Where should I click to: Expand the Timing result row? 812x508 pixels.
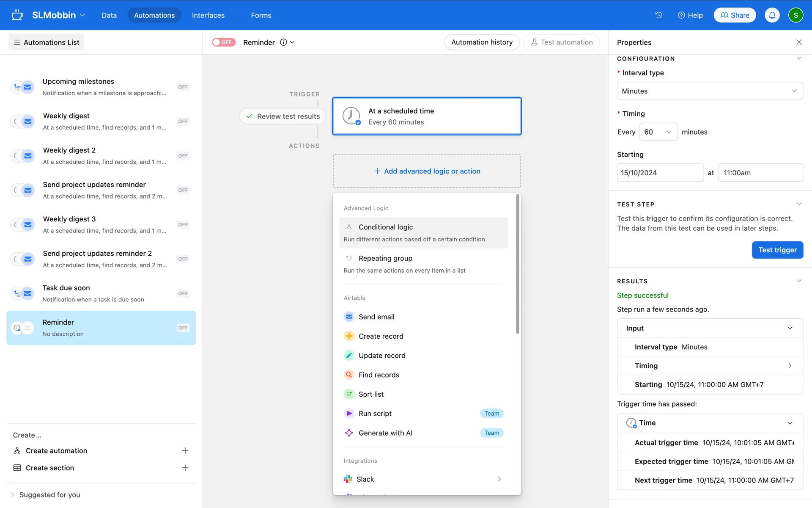pos(789,366)
